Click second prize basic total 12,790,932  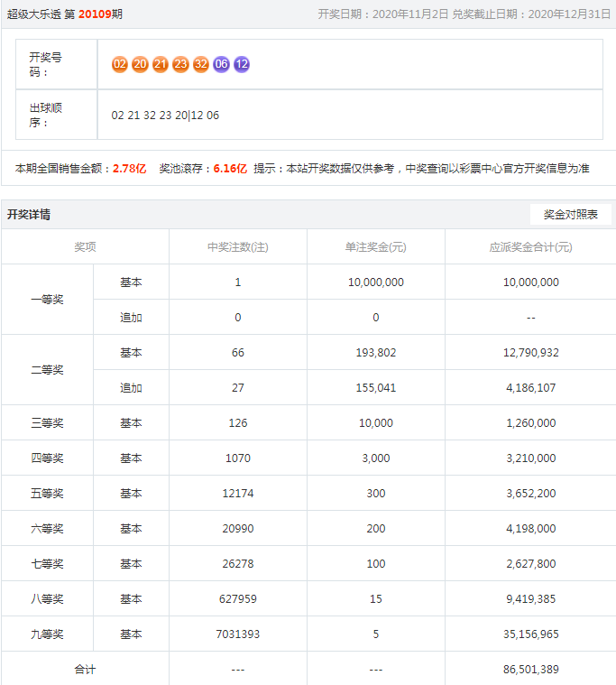tap(531, 353)
